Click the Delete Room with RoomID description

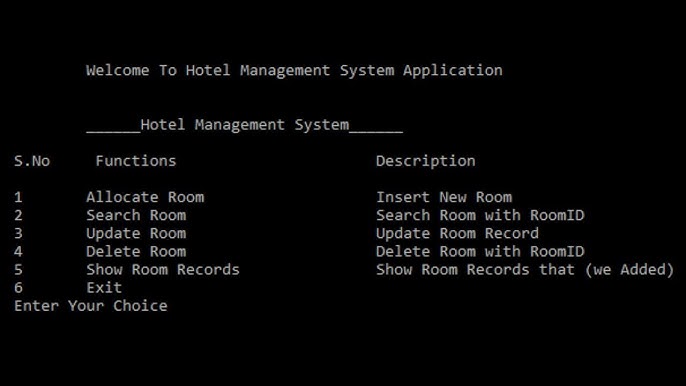click(480, 252)
